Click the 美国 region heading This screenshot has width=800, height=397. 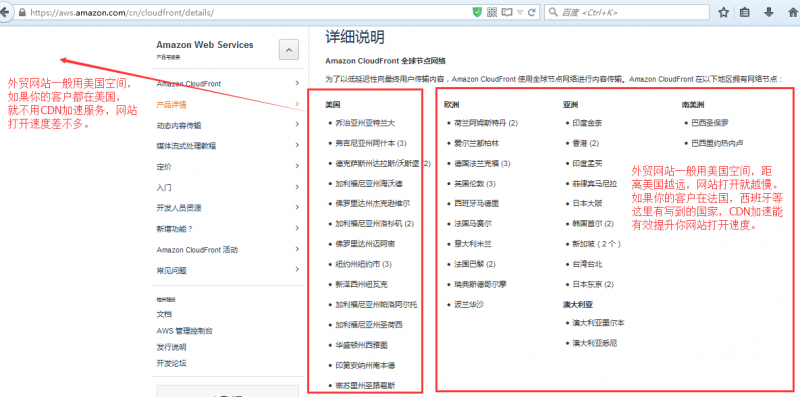333,104
